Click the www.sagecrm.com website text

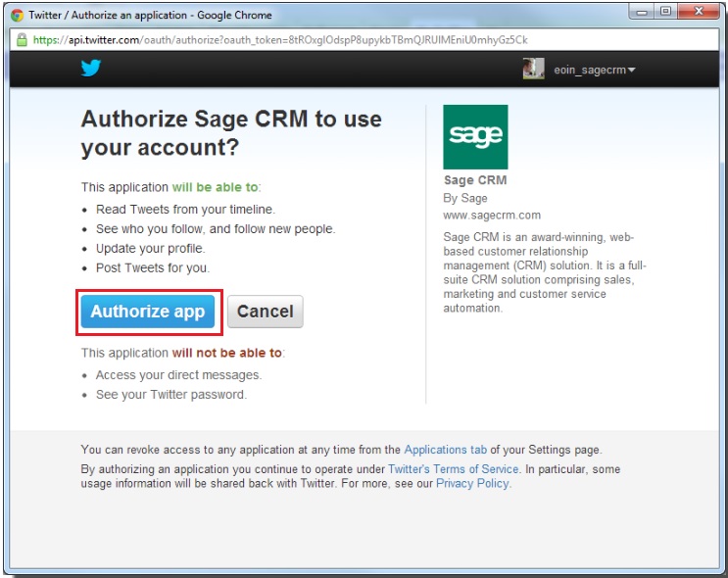(x=492, y=215)
